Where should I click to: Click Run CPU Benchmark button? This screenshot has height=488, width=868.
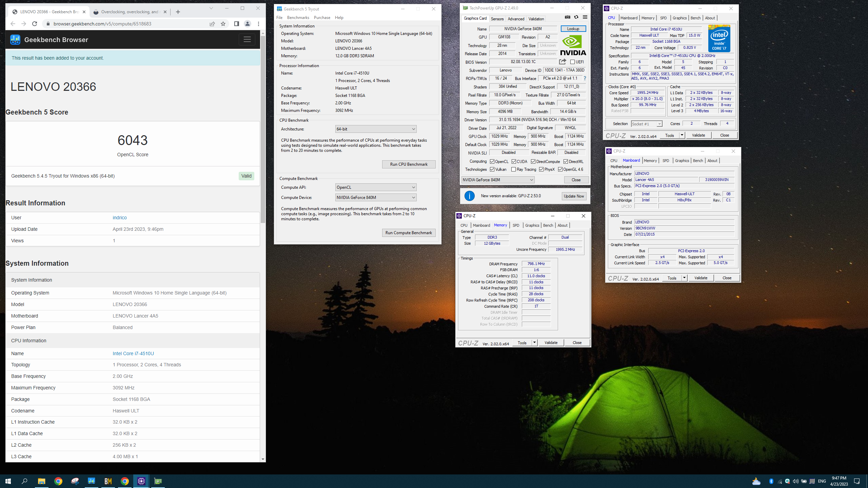click(x=409, y=164)
